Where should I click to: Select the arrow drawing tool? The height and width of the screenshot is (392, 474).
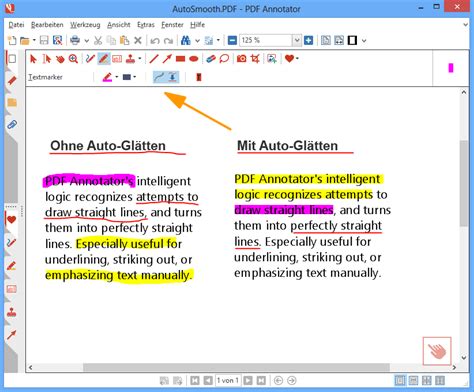pyautogui.click(x=167, y=59)
